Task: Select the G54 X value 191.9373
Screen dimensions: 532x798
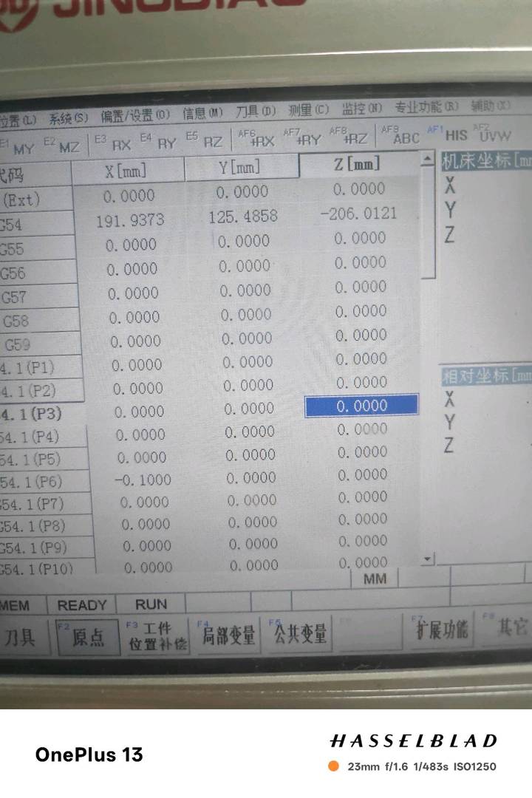Action: point(130,220)
